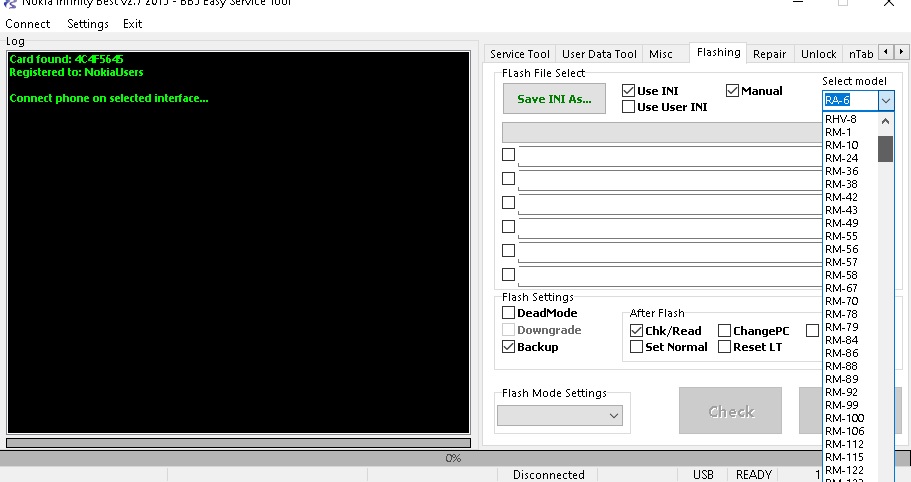Choose RHV-8 from the model list
Viewport: 911px width, 482px height.
[x=852, y=119]
